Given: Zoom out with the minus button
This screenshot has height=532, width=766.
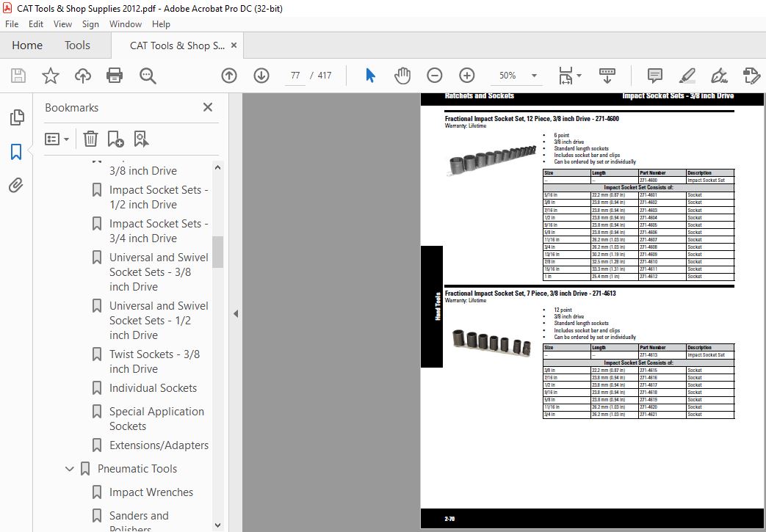Looking at the screenshot, I should [434, 76].
